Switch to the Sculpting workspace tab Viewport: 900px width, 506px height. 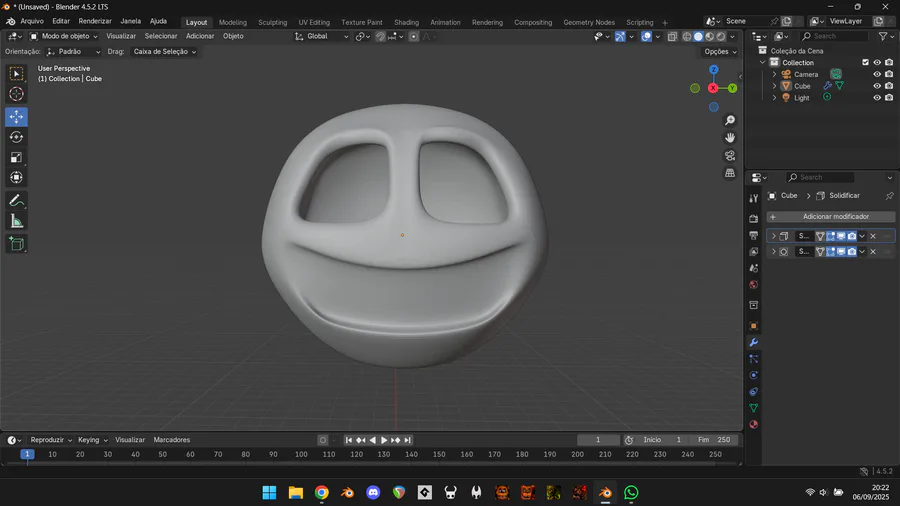pos(272,22)
